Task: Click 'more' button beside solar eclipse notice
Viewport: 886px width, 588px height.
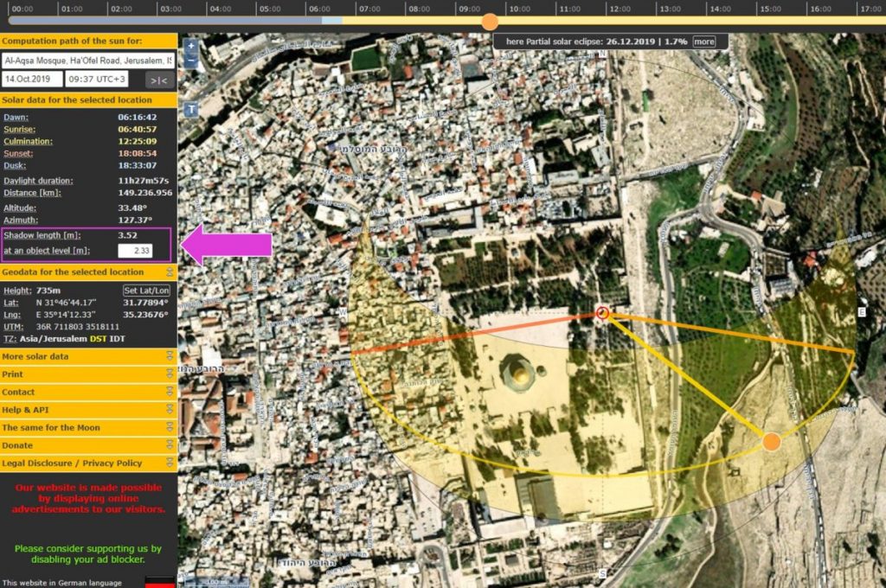Action: [x=703, y=42]
